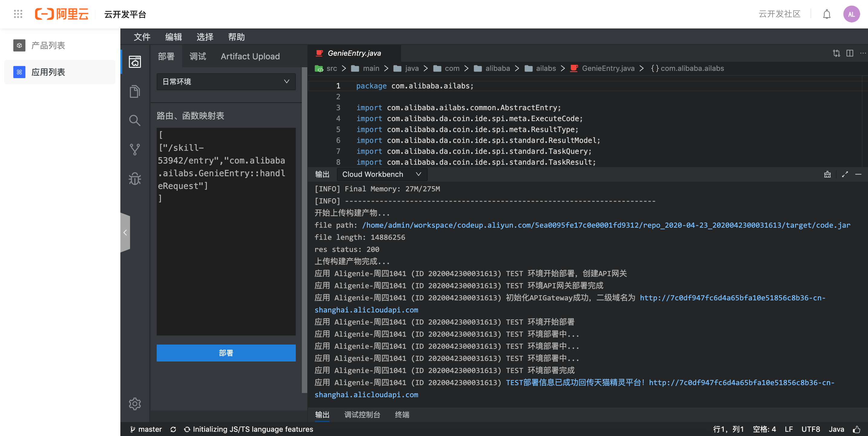Open notifications bell
Screen dimensions: 868x436
click(827, 14)
